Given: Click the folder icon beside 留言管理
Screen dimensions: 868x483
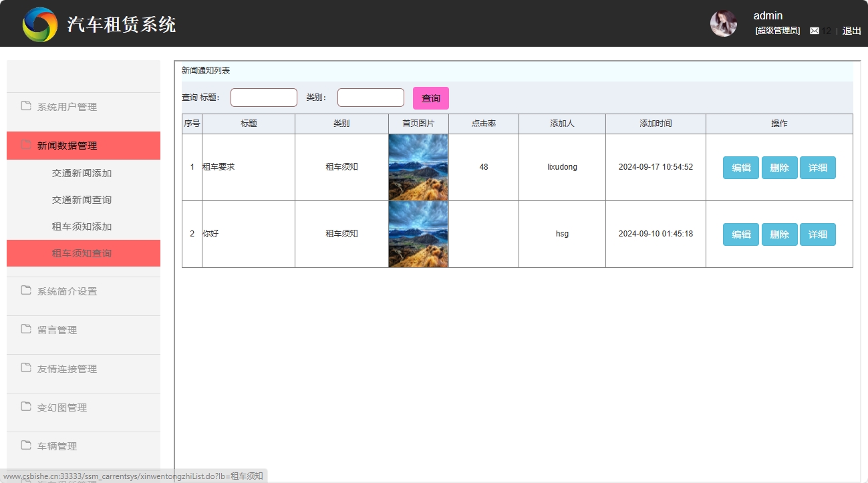Looking at the screenshot, I should 26,329.
